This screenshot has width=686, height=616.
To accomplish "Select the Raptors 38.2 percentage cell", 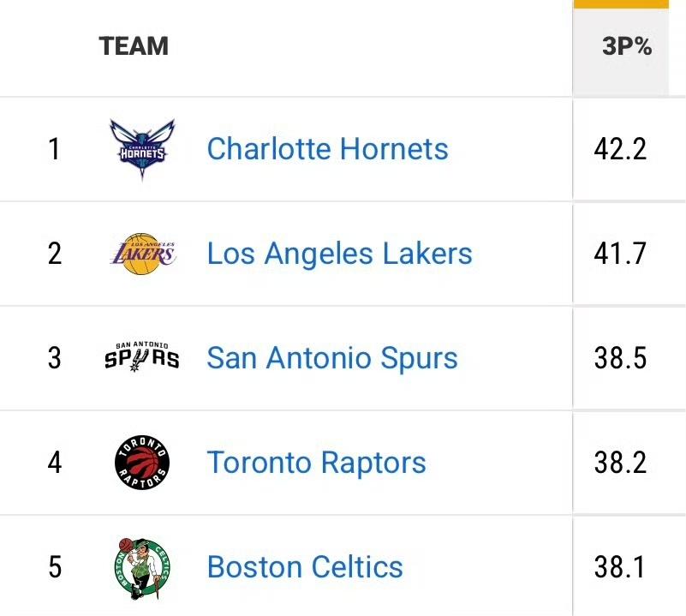I will (x=619, y=463).
